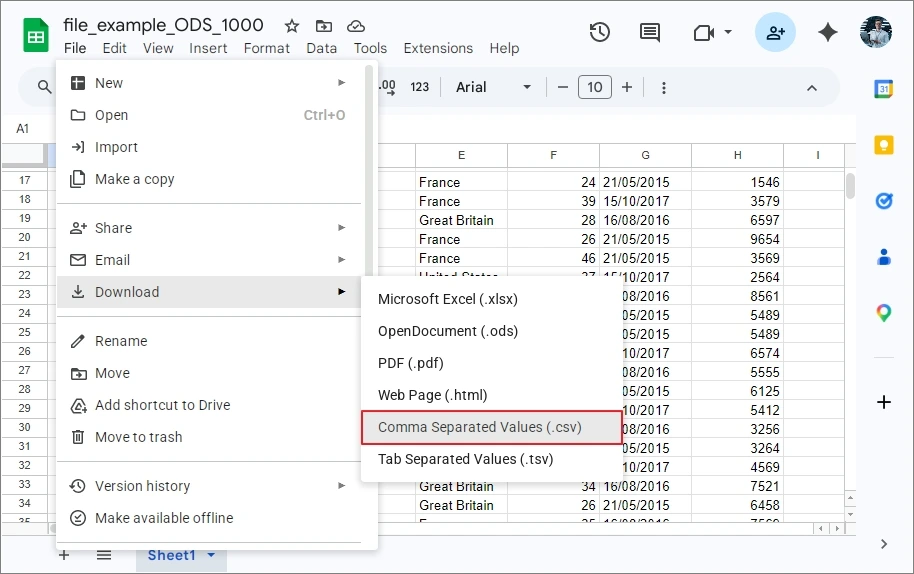Screen dimensions: 914x574
Task: Expand the Sheet1 tab dropdown arrow
Action: [x=211, y=555]
